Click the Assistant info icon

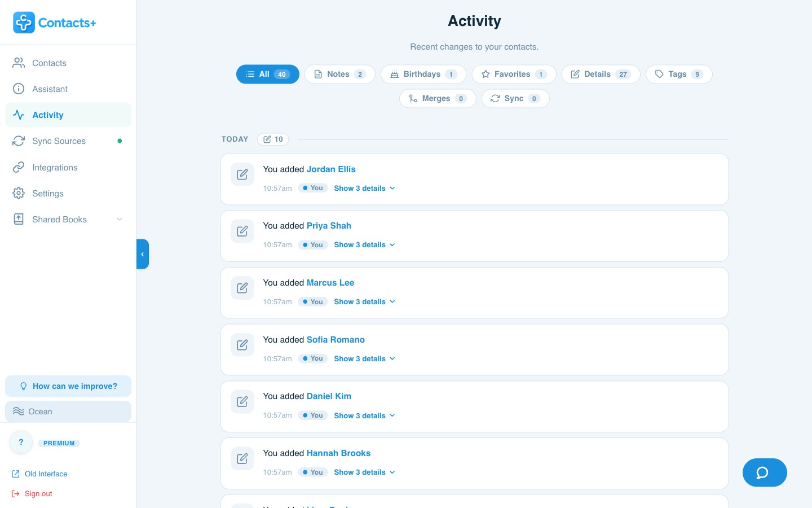[19, 89]
